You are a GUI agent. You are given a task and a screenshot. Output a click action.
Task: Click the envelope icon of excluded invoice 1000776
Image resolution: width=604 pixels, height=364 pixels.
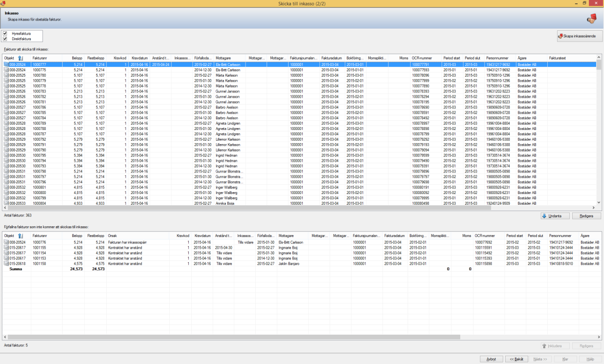tap(6, 242)
